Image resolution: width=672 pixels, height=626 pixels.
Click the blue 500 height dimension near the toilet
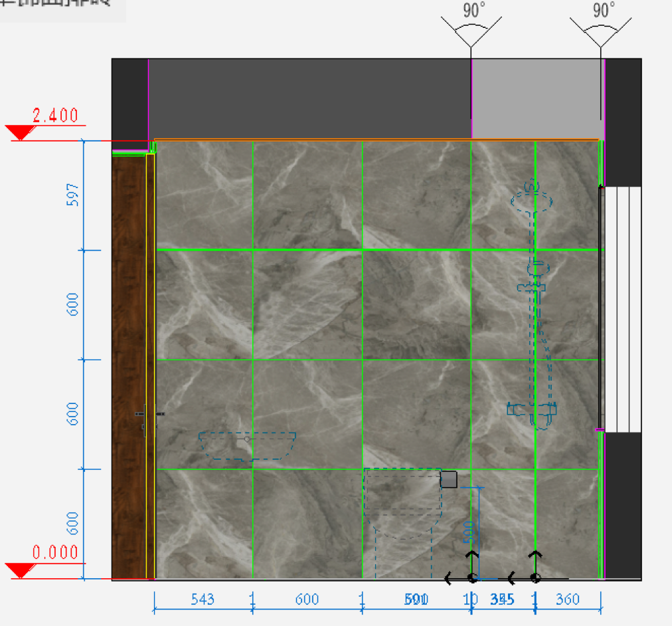(469, 532)
